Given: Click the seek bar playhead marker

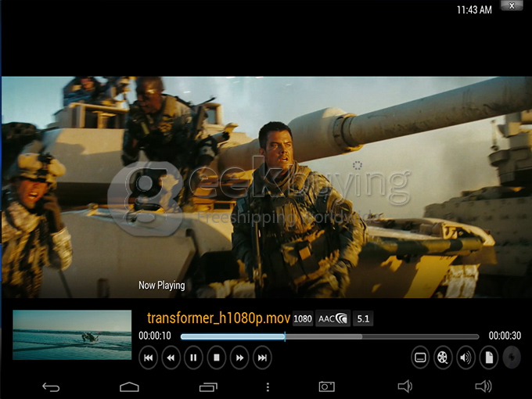Looking at the screenshot, I should (x=285, y=336).
